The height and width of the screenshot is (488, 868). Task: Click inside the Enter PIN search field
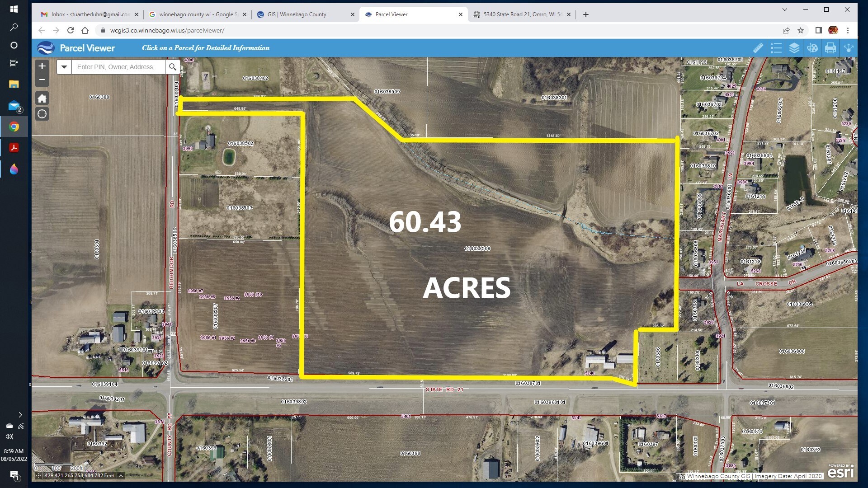click(118, 66)
